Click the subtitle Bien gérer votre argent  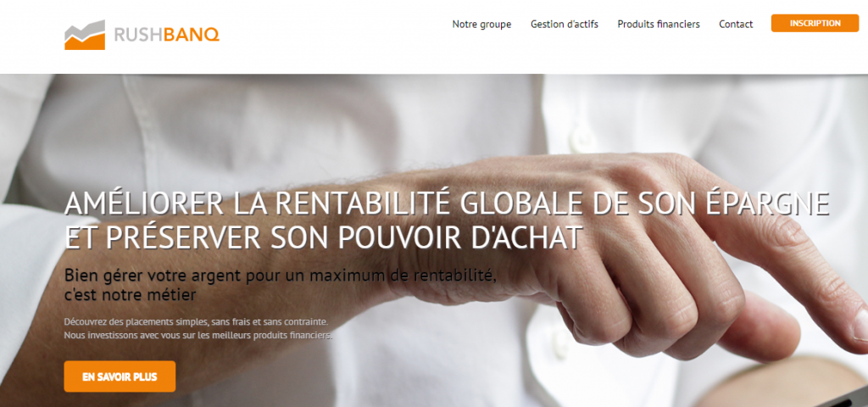point(280,275)
